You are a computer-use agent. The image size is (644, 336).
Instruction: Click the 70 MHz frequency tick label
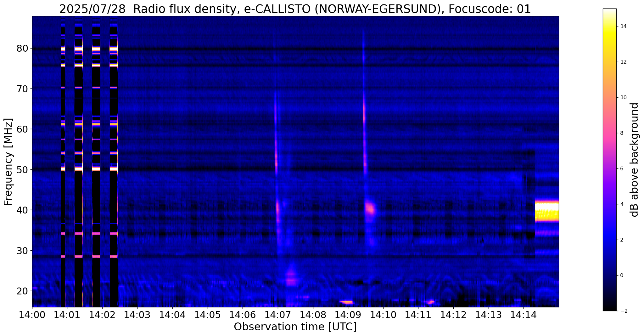22,89
